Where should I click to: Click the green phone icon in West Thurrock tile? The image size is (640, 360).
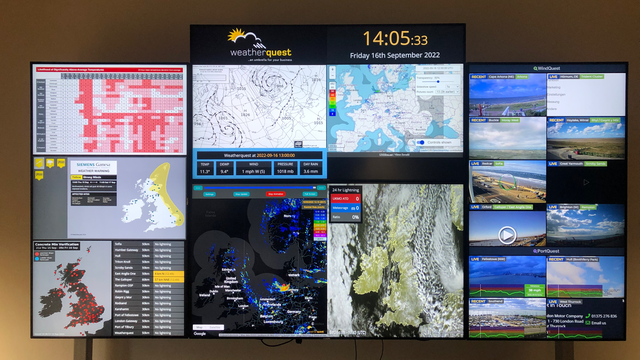coord(588,316)
